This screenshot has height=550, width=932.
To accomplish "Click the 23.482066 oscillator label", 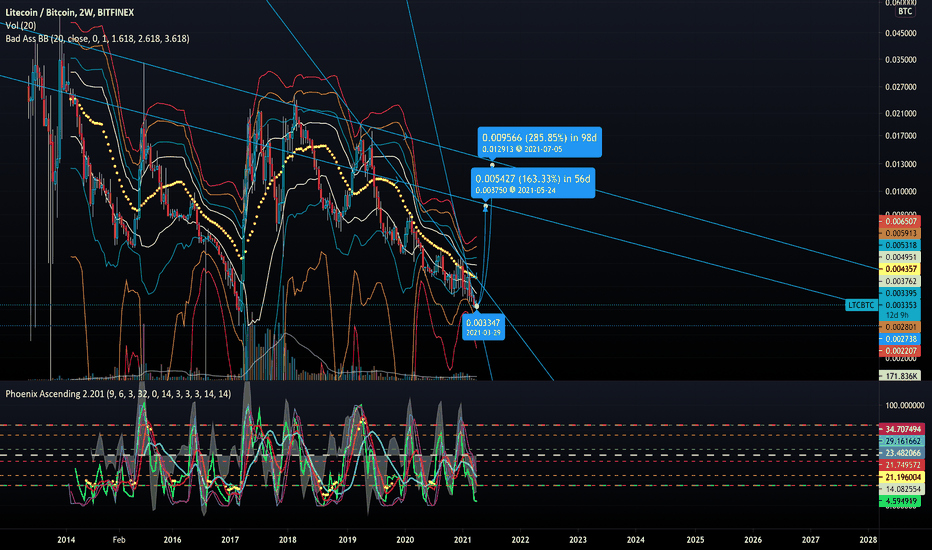I will [x=903, y=453].
